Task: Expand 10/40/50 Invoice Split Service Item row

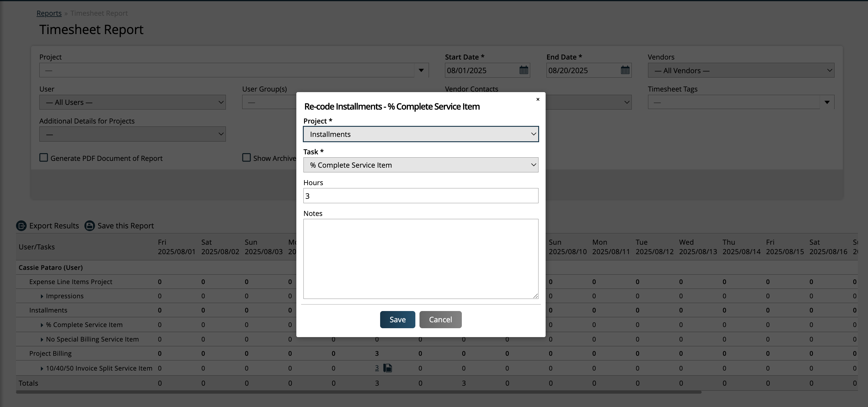Action: point(42,368)
